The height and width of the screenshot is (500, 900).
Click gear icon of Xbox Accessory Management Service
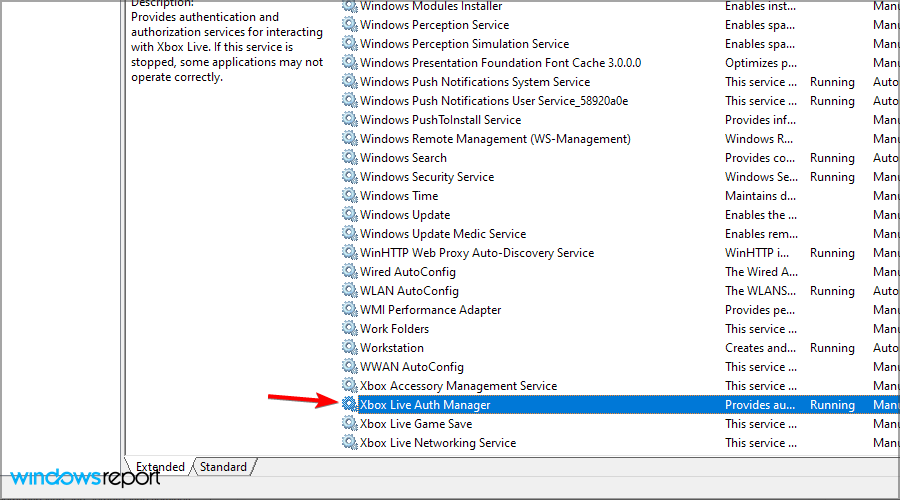[x=350, y=384]
